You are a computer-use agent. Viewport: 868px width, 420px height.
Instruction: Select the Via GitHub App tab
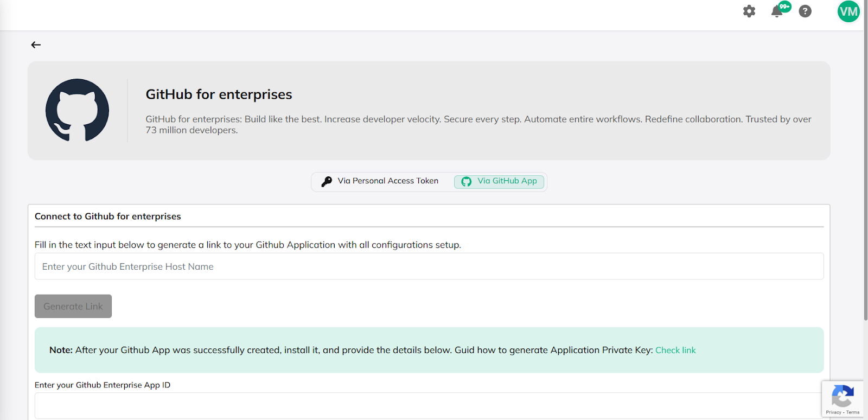pos(499,181)
